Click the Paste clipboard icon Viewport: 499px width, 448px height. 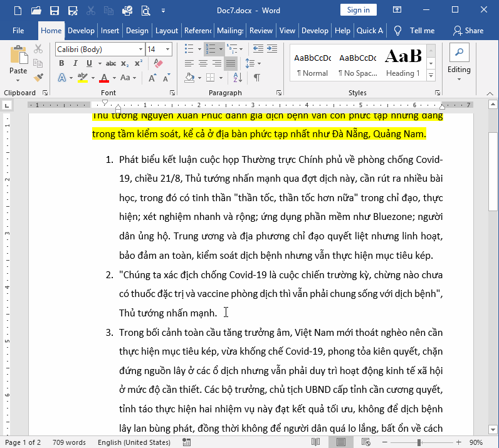pyautogui.click(x=18, y=55)
